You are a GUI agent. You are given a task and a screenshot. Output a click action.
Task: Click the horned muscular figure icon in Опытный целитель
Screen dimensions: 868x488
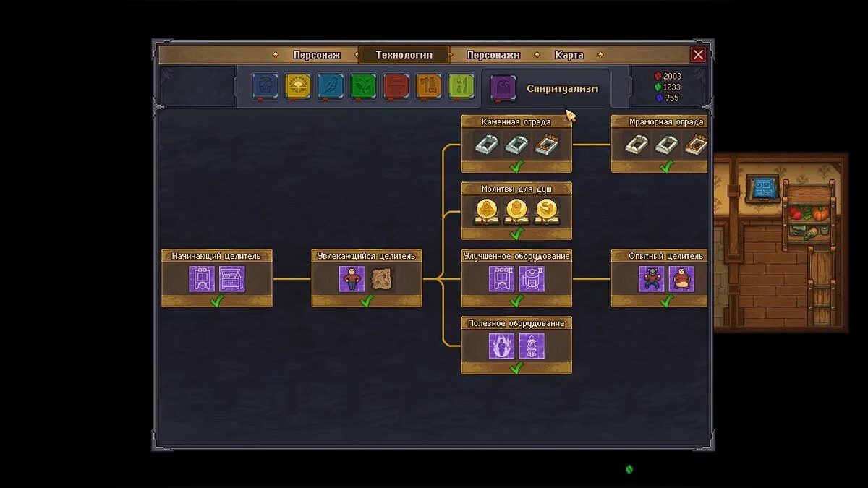651,278
